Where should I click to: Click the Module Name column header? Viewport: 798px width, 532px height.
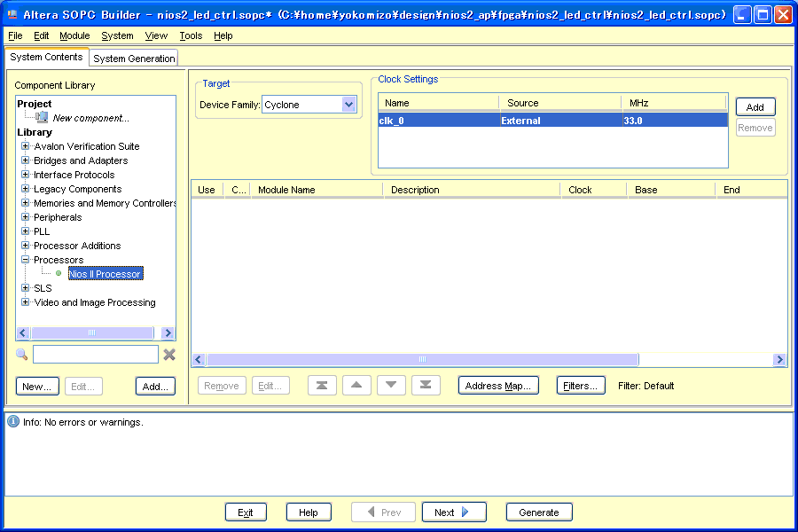coord(316,190)
